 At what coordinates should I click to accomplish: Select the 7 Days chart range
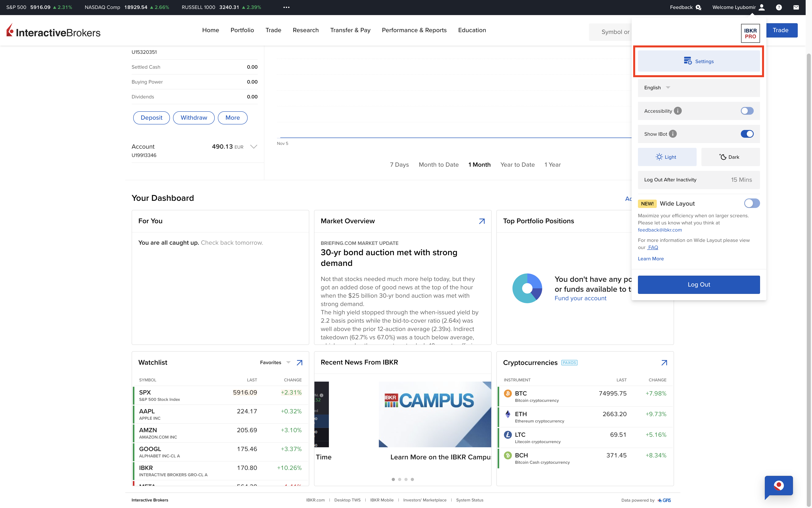pyautogui.click(x=399, y=165)
